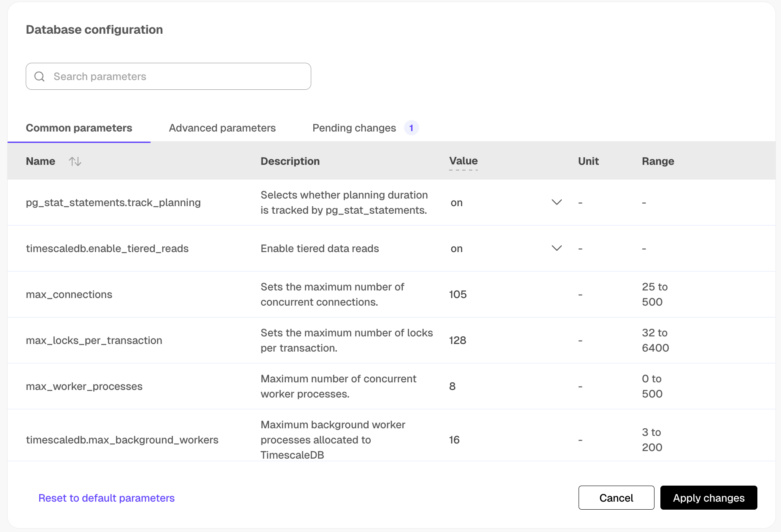This screenshot has width=781, height=532.
Task: Open the pg_stat_statements.track_planning value dropdown
Action: (557, 202)
